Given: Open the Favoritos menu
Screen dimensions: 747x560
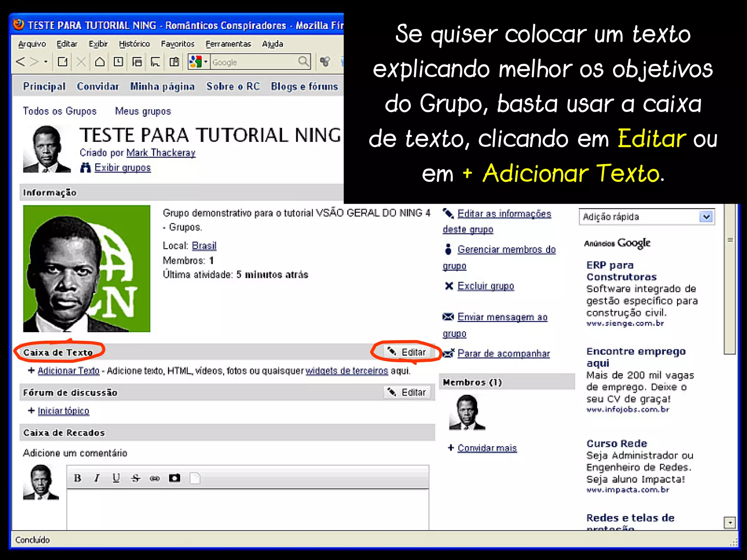Looking at the screenshot, I should click(x=178, y=44).
